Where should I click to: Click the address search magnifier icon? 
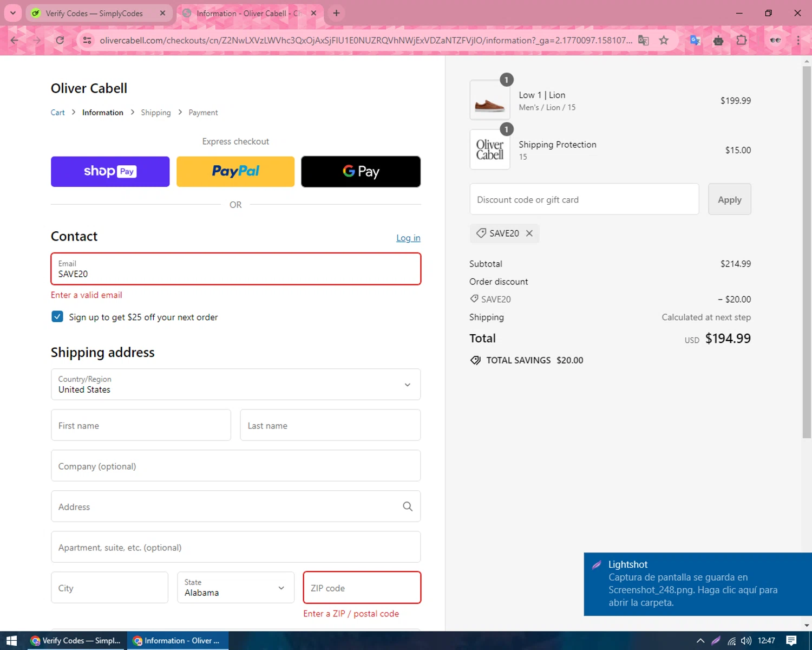[x=408, y=506]
